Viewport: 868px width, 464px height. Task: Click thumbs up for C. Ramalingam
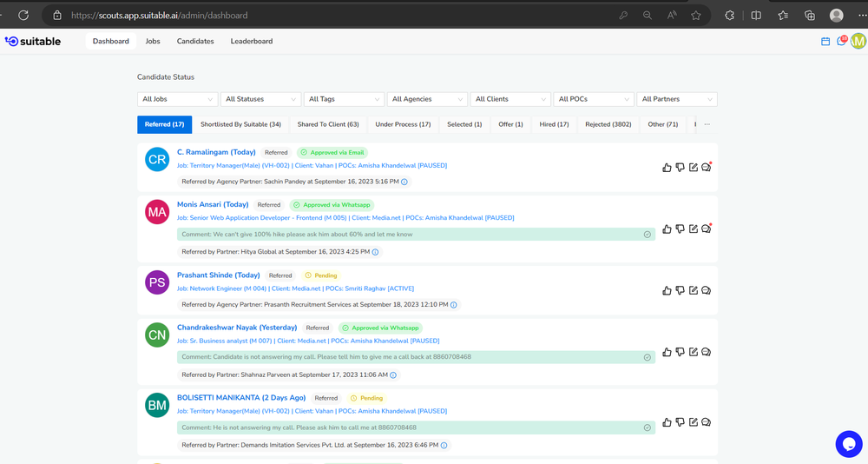667,168
